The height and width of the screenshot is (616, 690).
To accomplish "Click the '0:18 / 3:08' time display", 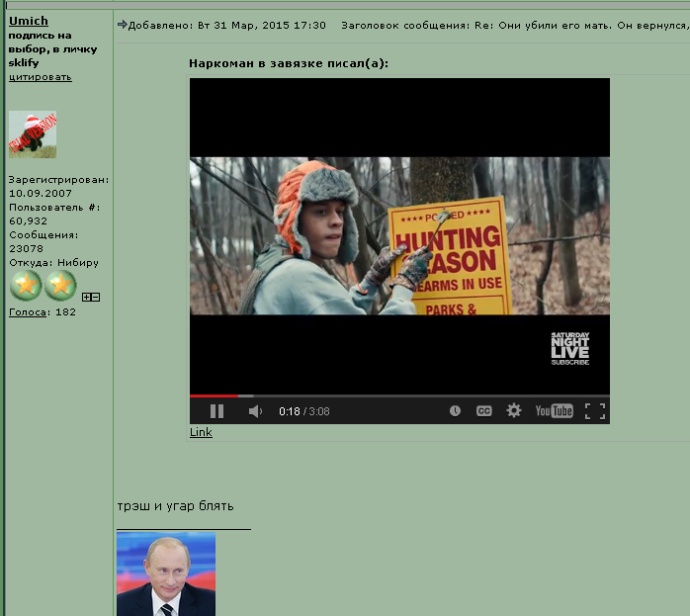I will 304,411.
